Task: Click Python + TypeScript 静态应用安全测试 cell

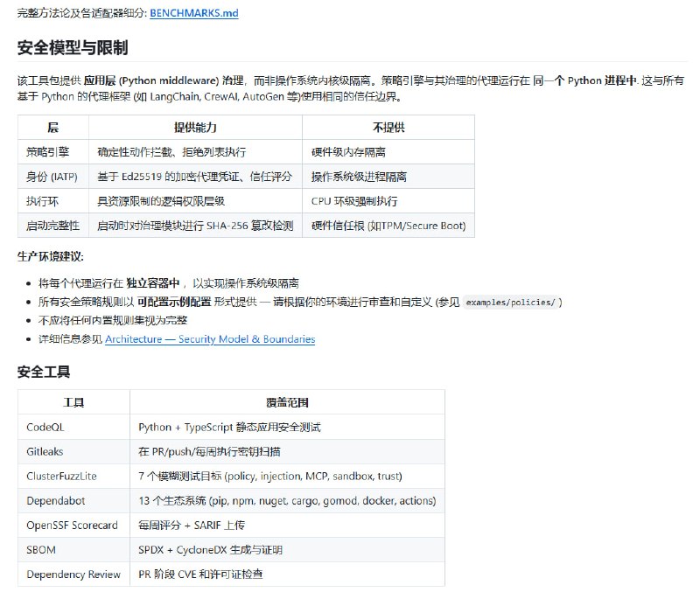Action: pos(287,427)
